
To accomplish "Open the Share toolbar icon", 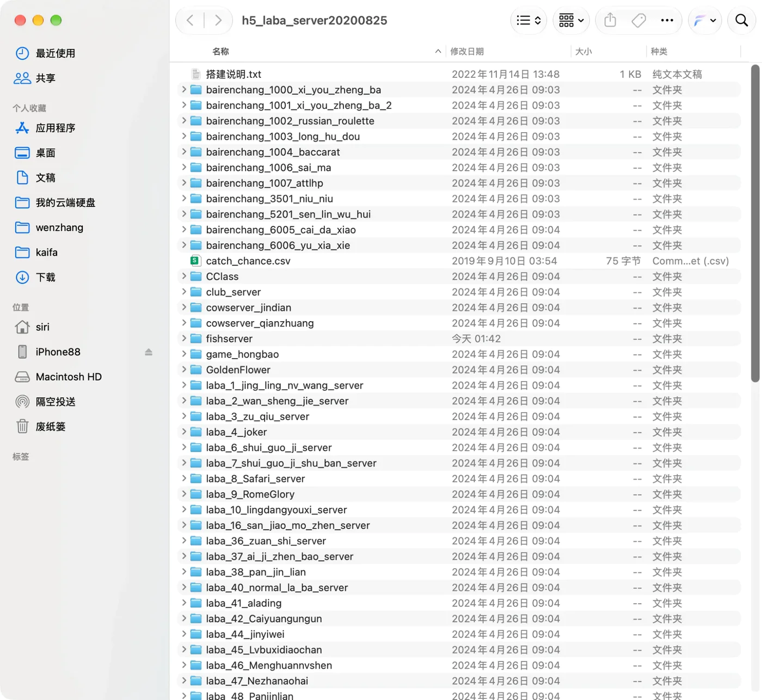I will pyautogui.click(x=610, y=21).
